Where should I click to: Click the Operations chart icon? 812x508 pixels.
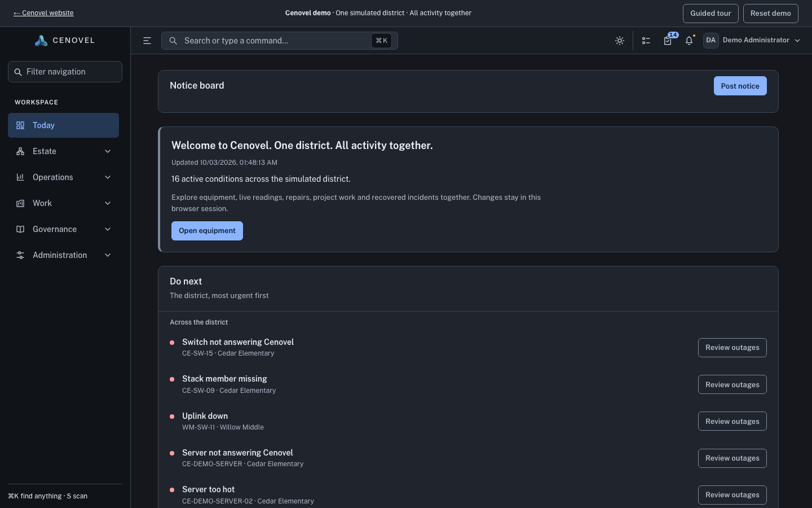tap(20, 177)
